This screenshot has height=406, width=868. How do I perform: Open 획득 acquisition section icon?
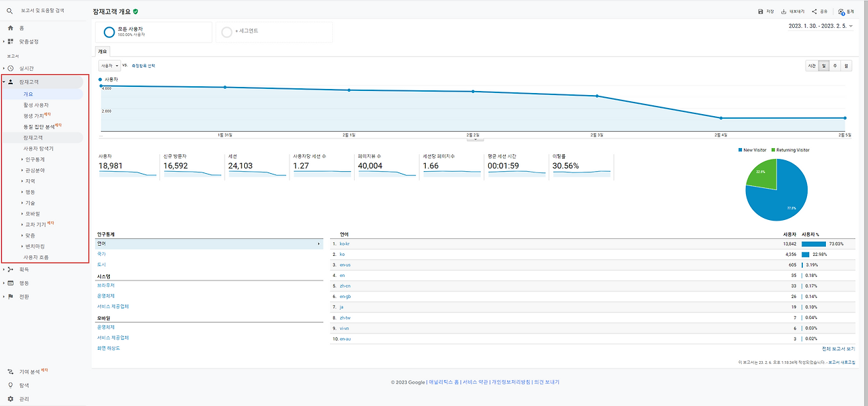pyautogui.click(x=10, y=270)
